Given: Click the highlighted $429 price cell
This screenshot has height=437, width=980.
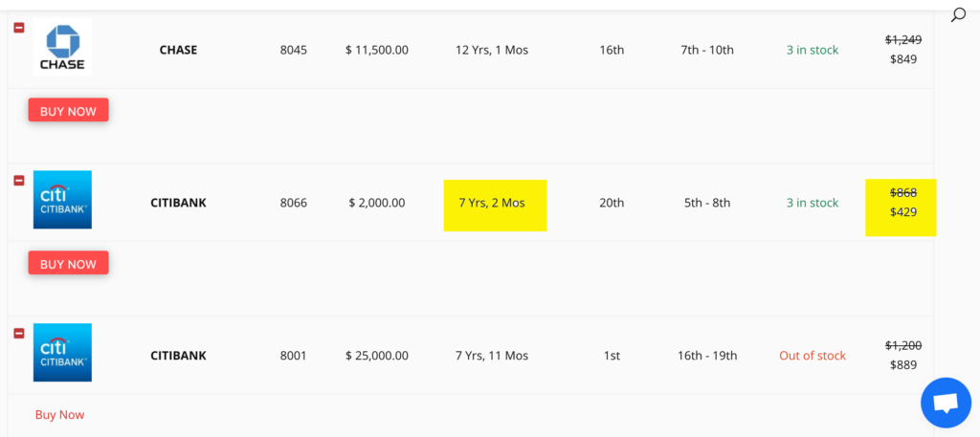Looking at the screenshot, I should [x=902, y=212].
